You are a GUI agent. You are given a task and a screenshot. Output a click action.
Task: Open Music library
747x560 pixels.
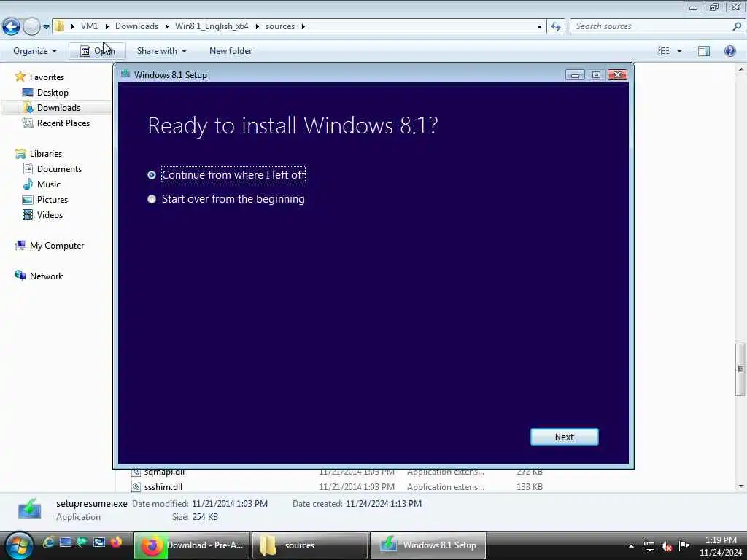49,184
